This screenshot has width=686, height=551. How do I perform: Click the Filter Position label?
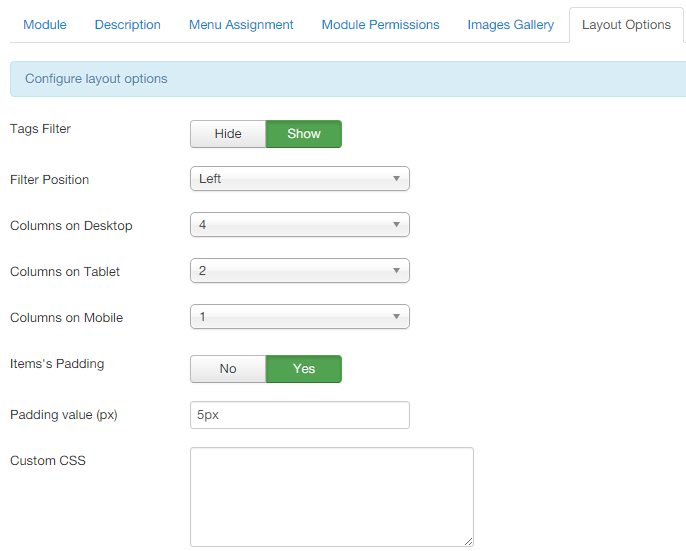click(49, 179)
